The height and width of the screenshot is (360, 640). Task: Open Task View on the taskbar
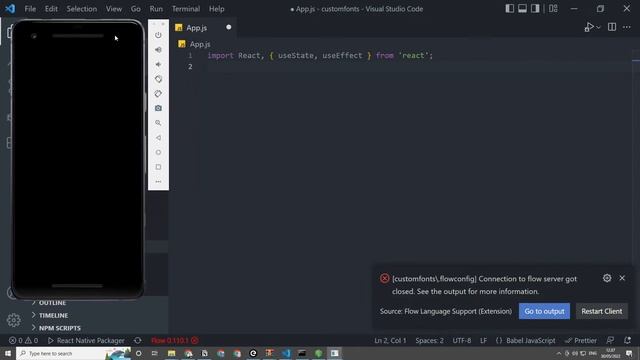pyautogui.click(x=154, y=353)
